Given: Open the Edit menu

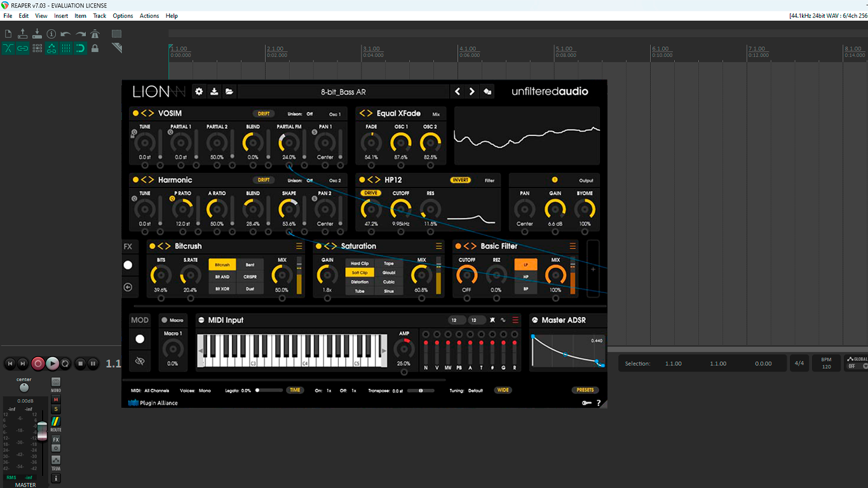Looking at the screenshot, I should (24, 16).
